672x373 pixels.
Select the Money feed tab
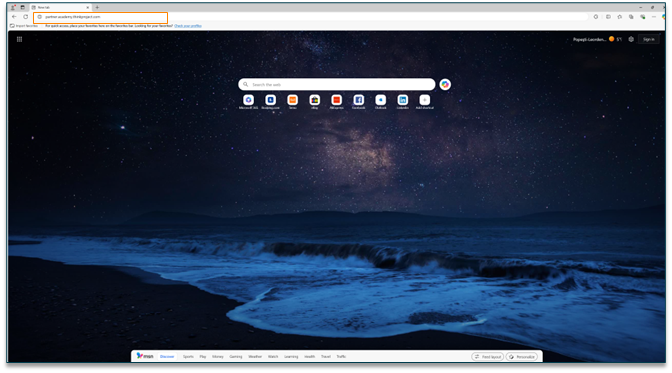coord(218,357)
